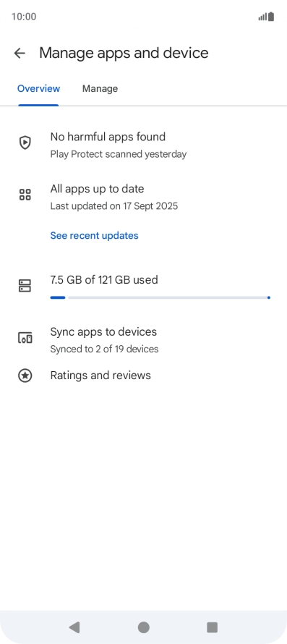The height and width of the screenshot is (644, 287).
Task: Tap the recent apps square button
Action: click(x=212, y=627)
